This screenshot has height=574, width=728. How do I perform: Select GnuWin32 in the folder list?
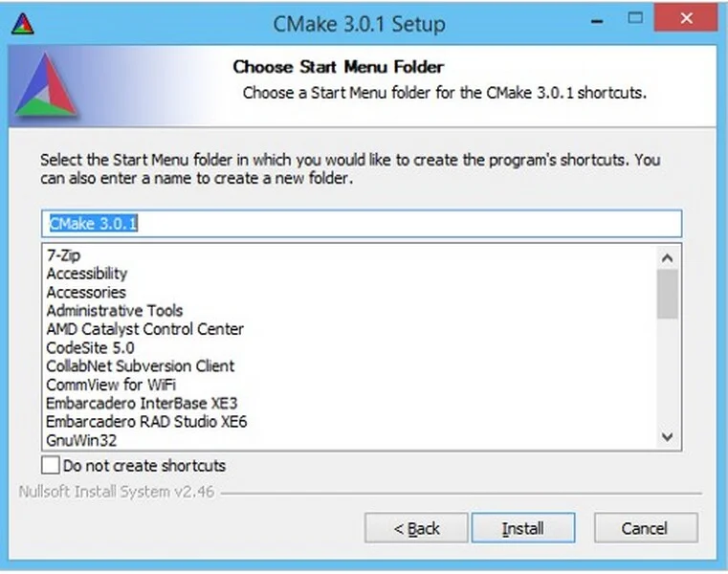point(81,440)
